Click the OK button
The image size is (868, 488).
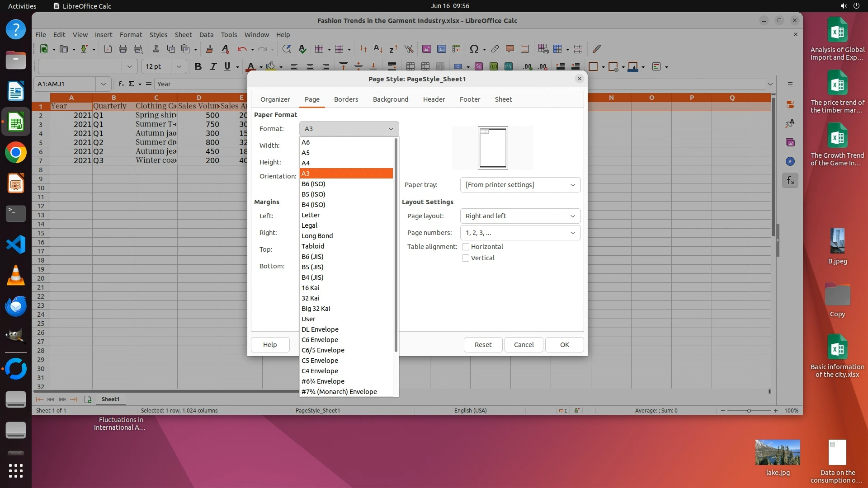(564, 345)
